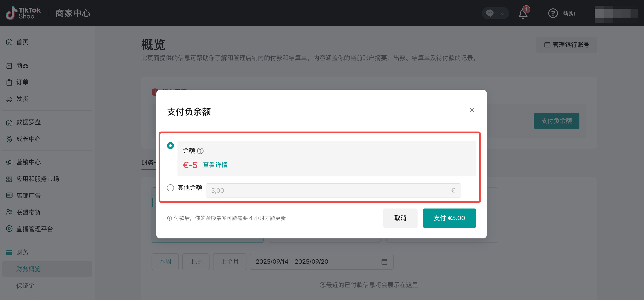Click the amount info question mark icon
The width and height of the screenshot is (644, 300).
[200, 151]
